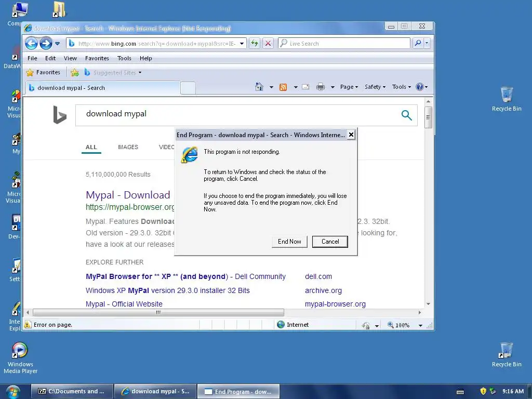This screenshot has height=399, width=532.
Task: Click the horizontal scrollbar thumb
Action: tap(158, 312)
